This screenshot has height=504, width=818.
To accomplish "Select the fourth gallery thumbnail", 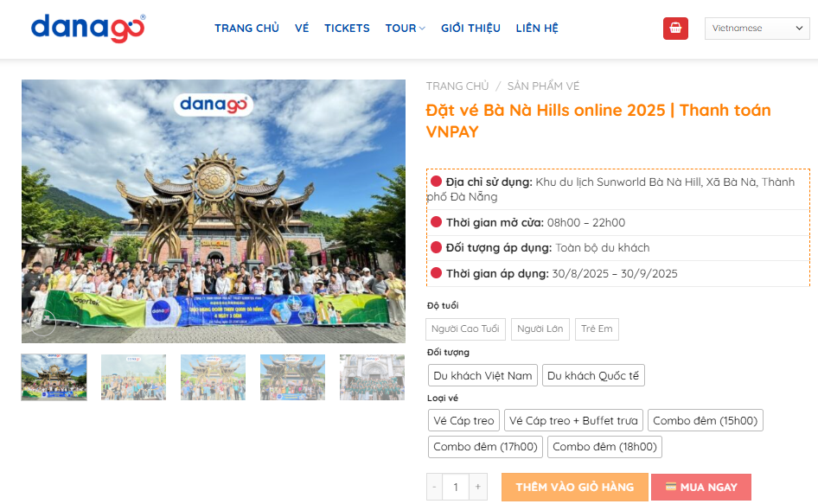I will tap(292, 377).
